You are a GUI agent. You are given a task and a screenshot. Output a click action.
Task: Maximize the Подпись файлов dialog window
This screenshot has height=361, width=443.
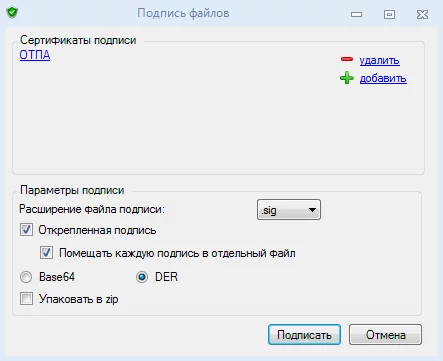389,14
